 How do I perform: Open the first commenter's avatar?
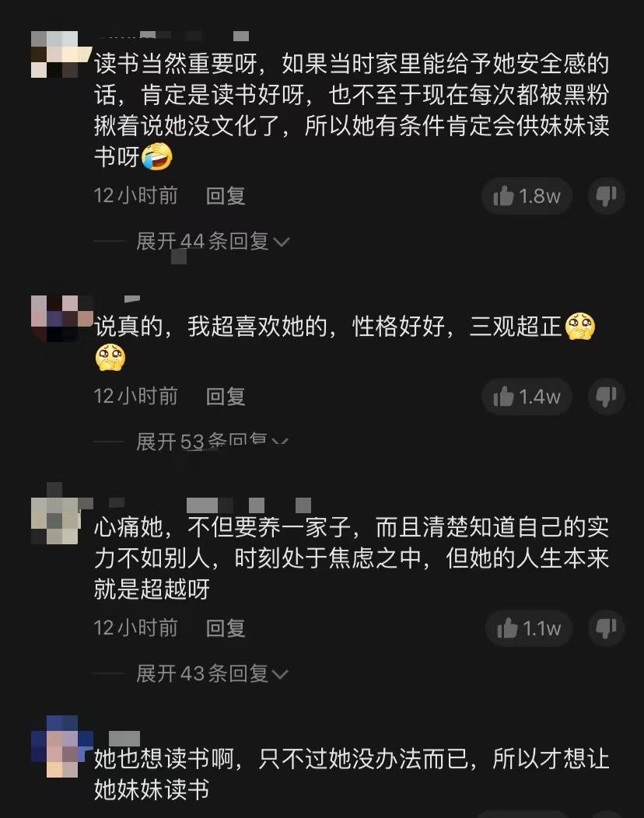coord(54,54)
